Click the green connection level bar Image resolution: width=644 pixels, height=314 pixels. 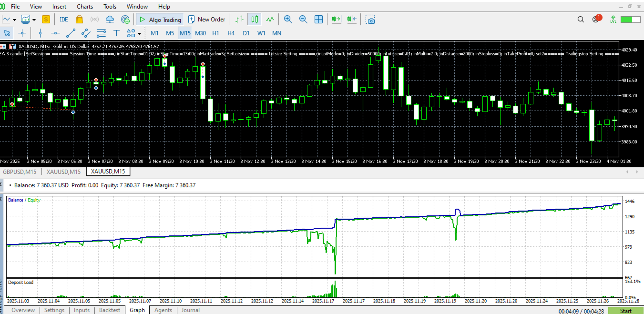(630, 20)
